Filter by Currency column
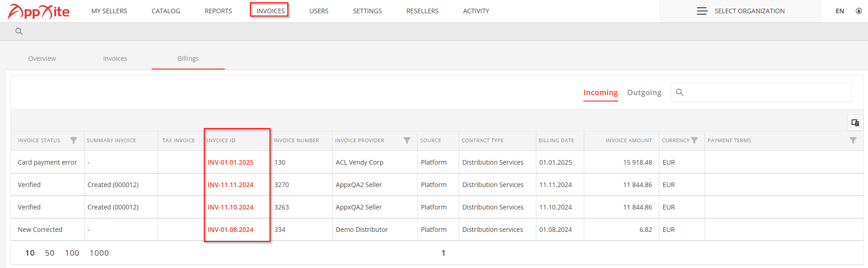 (x=694, y=140)
